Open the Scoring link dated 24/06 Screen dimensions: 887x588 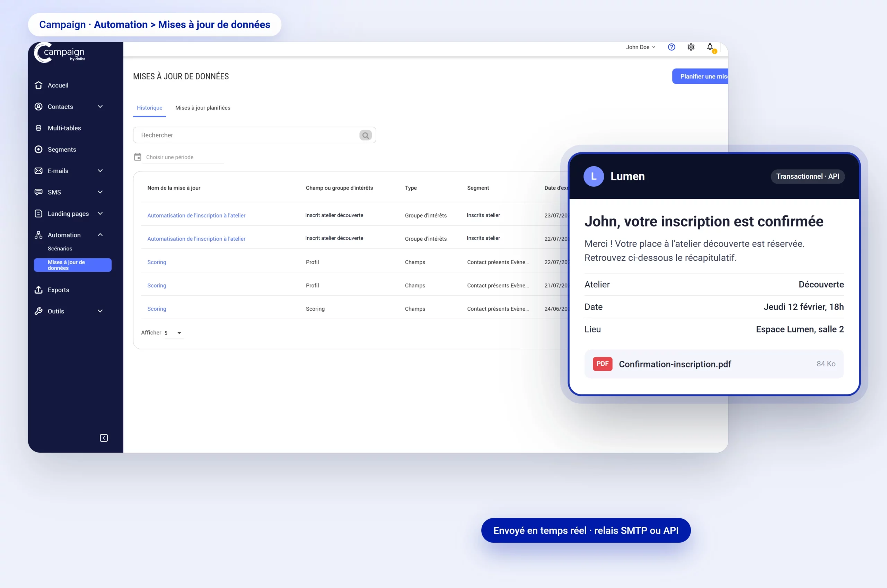pos(157,309)
